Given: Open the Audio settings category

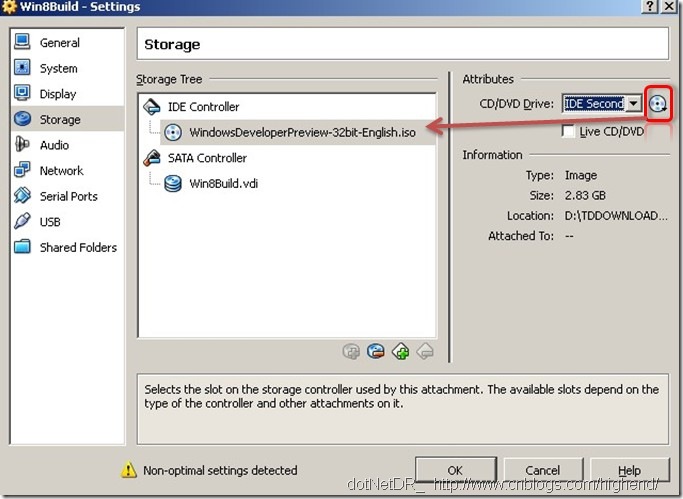Looking at the screenshot, I should 67,145.
